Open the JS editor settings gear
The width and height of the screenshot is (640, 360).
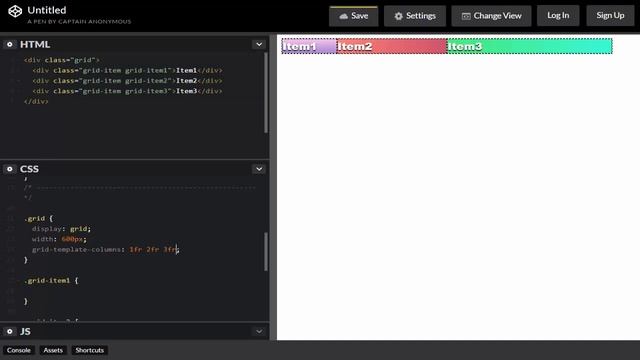coord(10,331)
